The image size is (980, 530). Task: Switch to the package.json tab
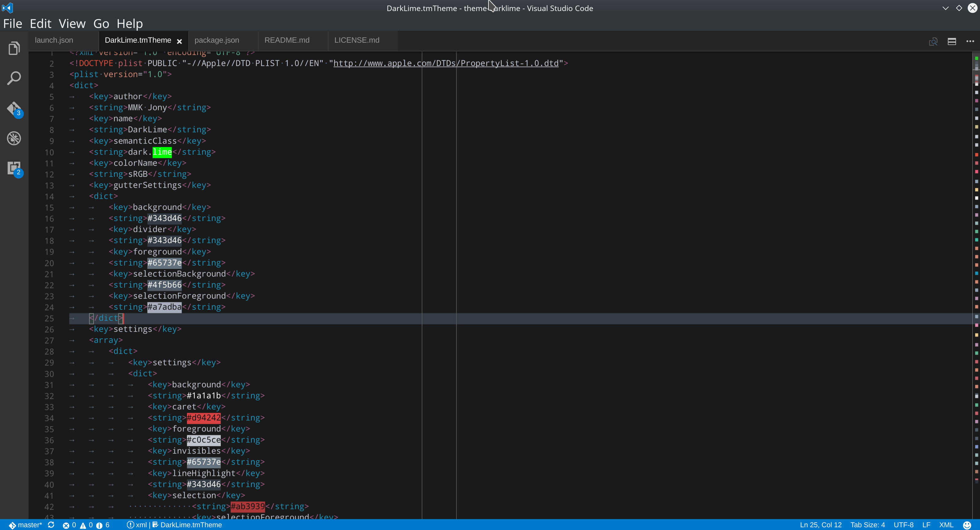click(216, 41)
